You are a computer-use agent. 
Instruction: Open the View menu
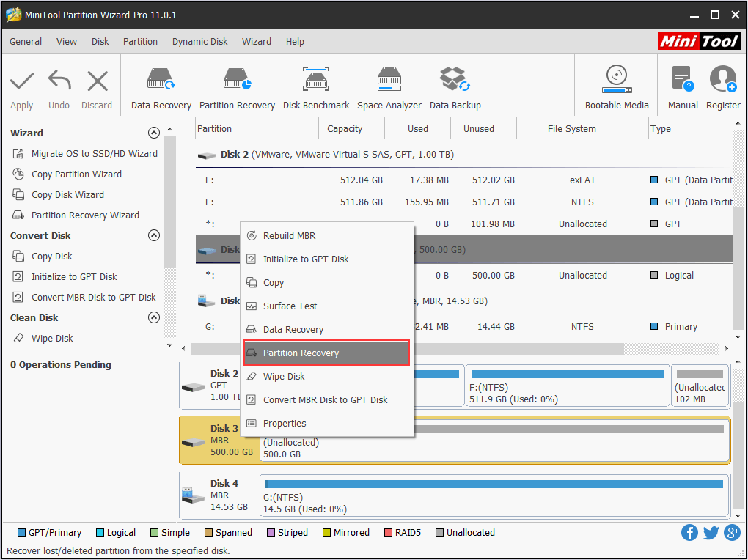66,42
